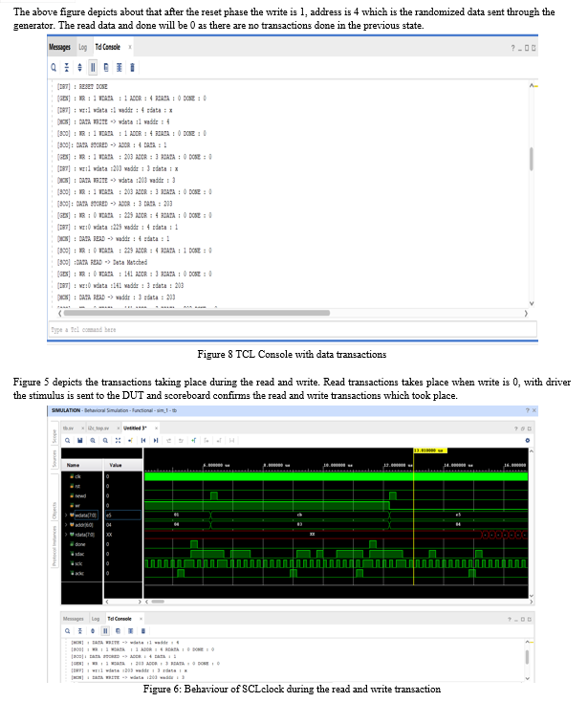Open the Log tab in upper console panel
Viewport: 588px width, 702px height.
pyautogui.click(x=83, y=47)
